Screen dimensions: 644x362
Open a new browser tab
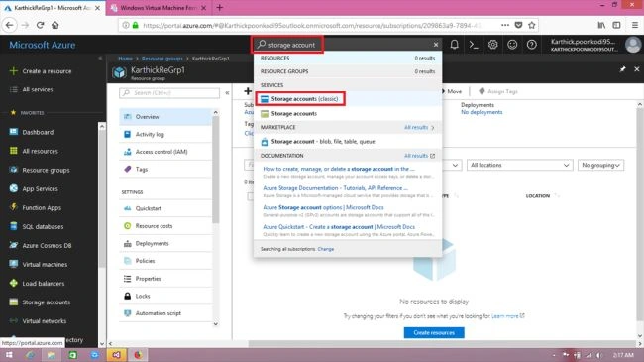pyautogui.click(x=219, y=7)
